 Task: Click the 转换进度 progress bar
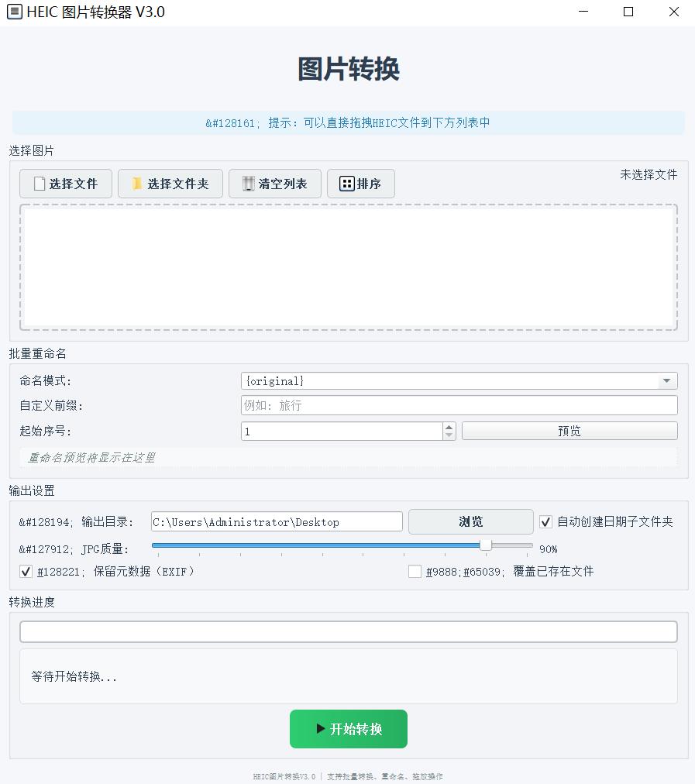pos(349,632)
